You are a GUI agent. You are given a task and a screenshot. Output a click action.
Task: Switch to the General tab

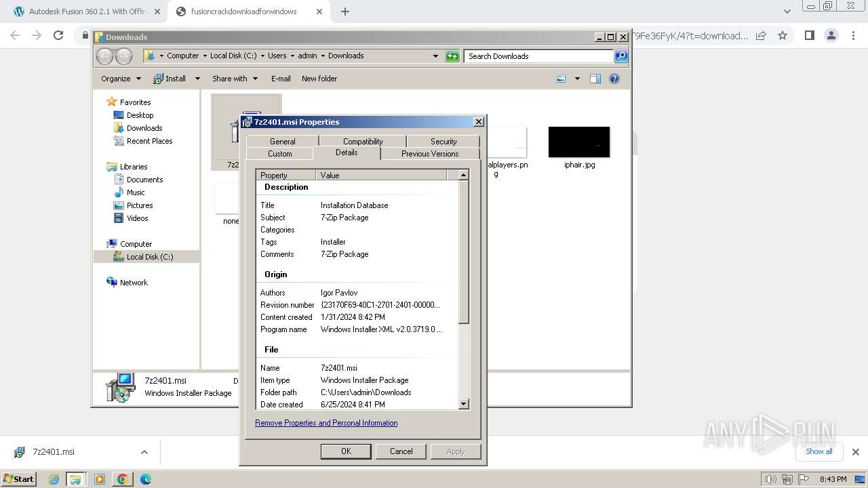(x=282, y=142)
